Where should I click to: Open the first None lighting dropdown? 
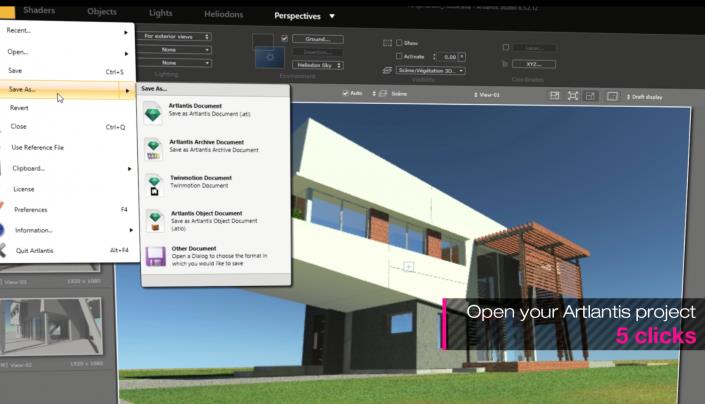(x=174, y=49)
